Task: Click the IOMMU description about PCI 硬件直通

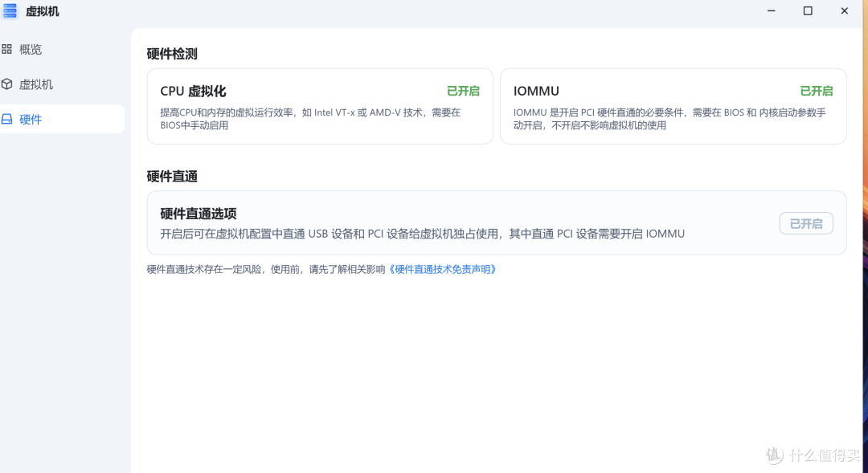Action: (x=669, y=119)
